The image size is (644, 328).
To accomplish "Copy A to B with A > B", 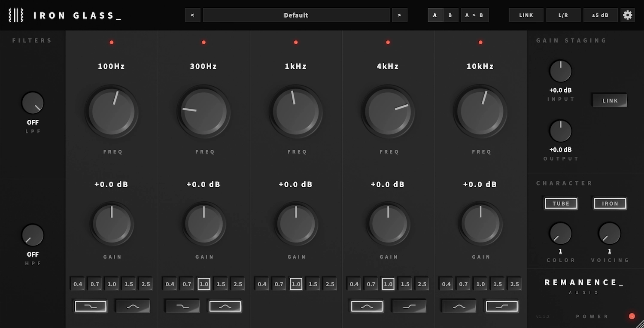I will (x=475, y=15).
